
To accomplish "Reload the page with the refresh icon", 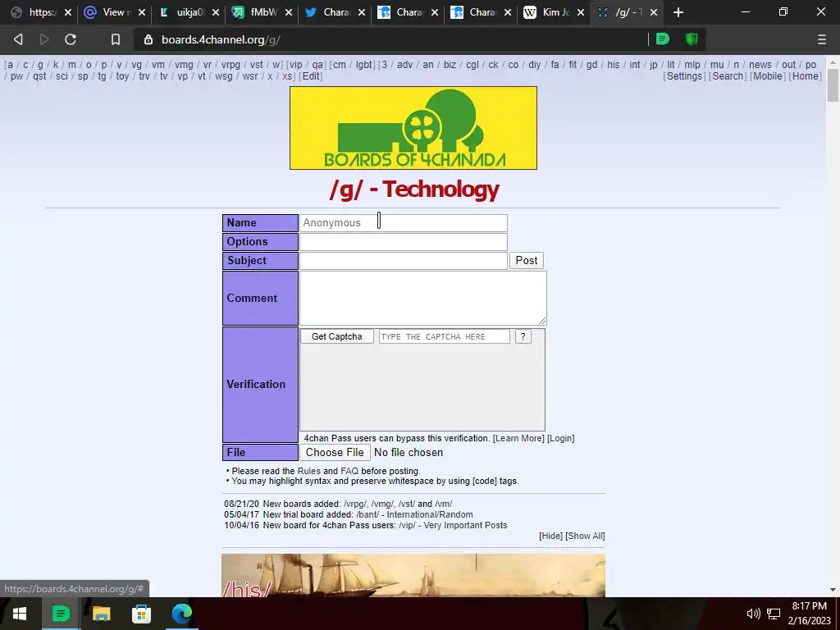I will 71,39.
